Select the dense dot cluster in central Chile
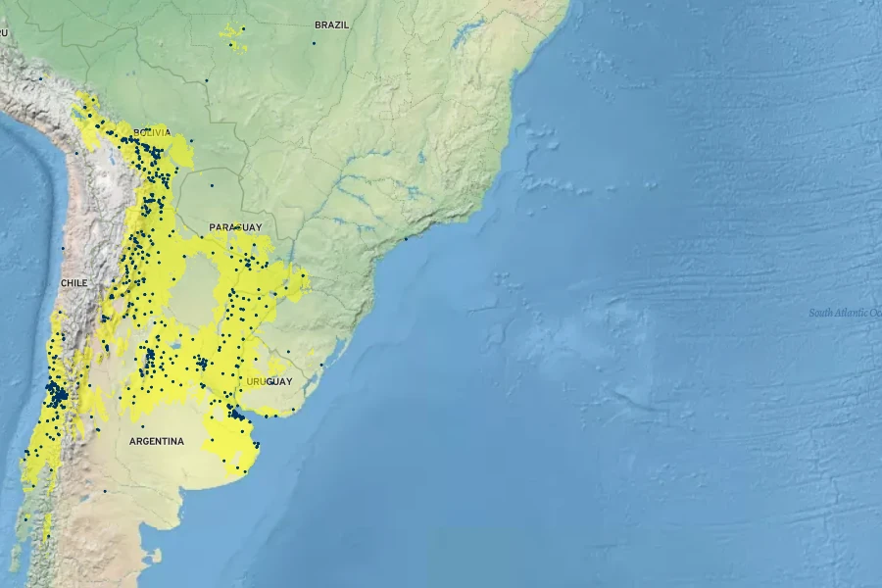 [x=57, y=396]
